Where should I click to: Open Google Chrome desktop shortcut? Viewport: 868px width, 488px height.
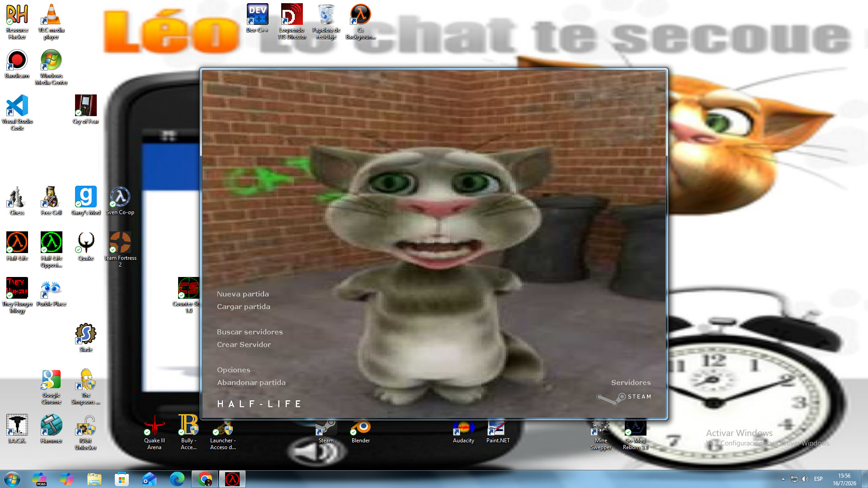click(51, 386)
